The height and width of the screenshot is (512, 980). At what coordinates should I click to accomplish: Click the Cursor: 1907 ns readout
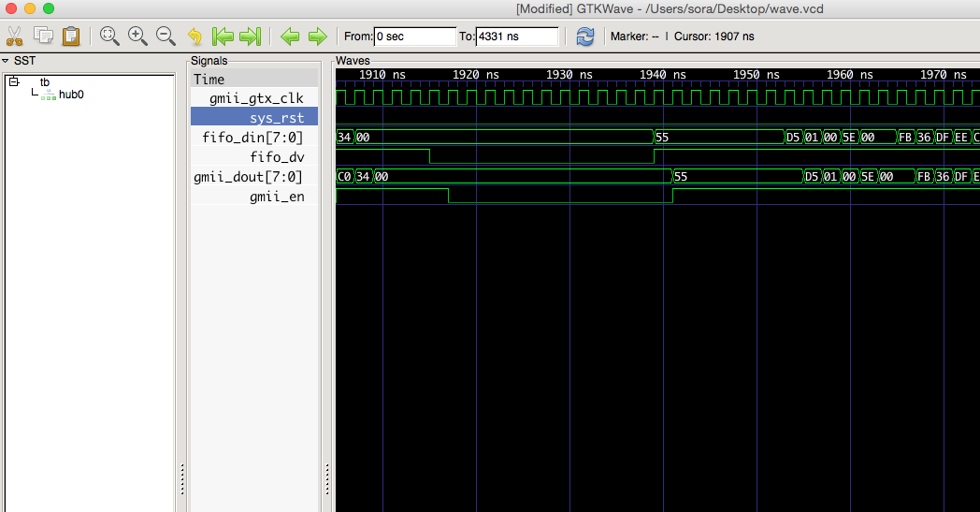click(x=713, y=37)
